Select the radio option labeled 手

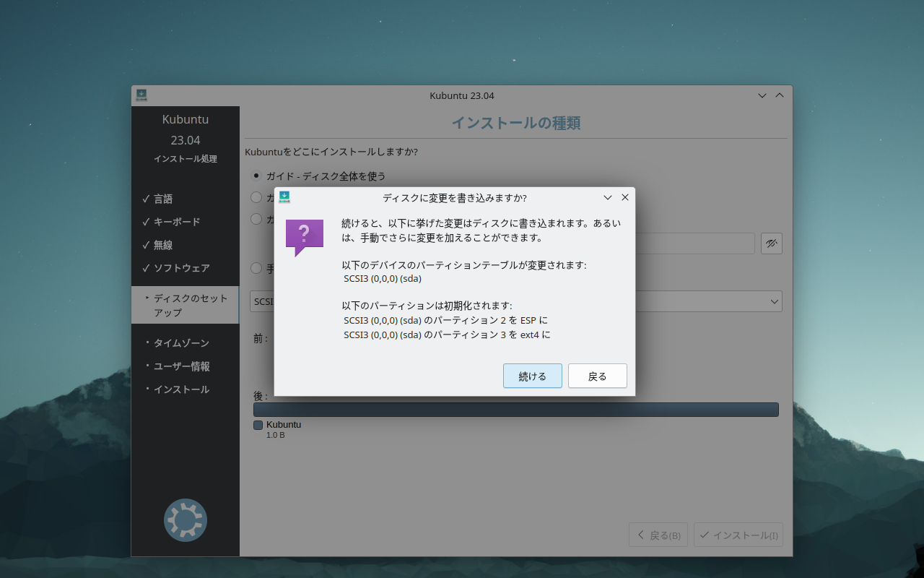(256, 268)
